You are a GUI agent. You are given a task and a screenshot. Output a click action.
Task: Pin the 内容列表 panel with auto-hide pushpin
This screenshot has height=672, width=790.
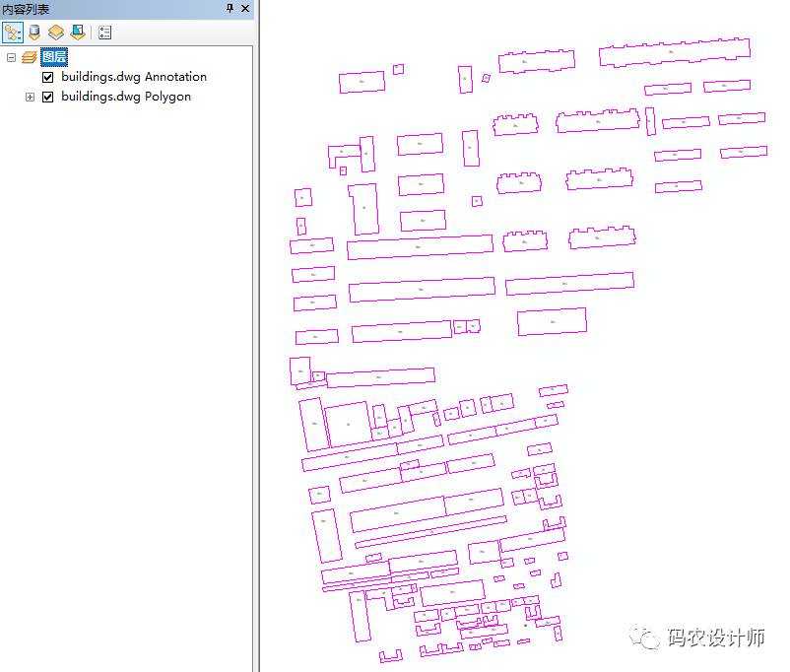(x=230, y=8)
